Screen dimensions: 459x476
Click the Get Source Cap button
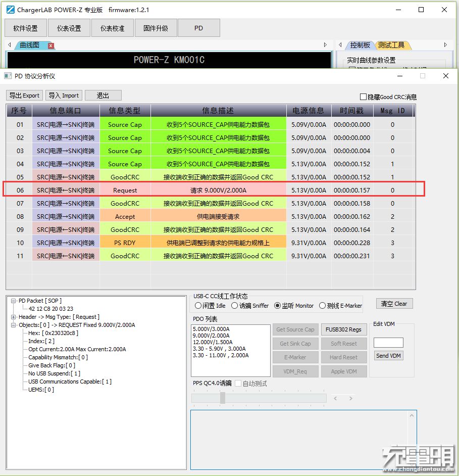click(295, 329)
